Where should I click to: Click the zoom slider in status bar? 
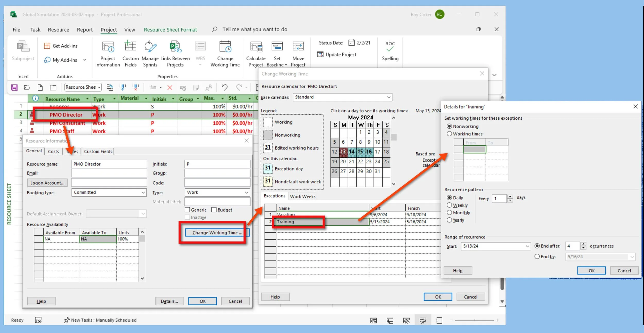click(x=474, y=320)
